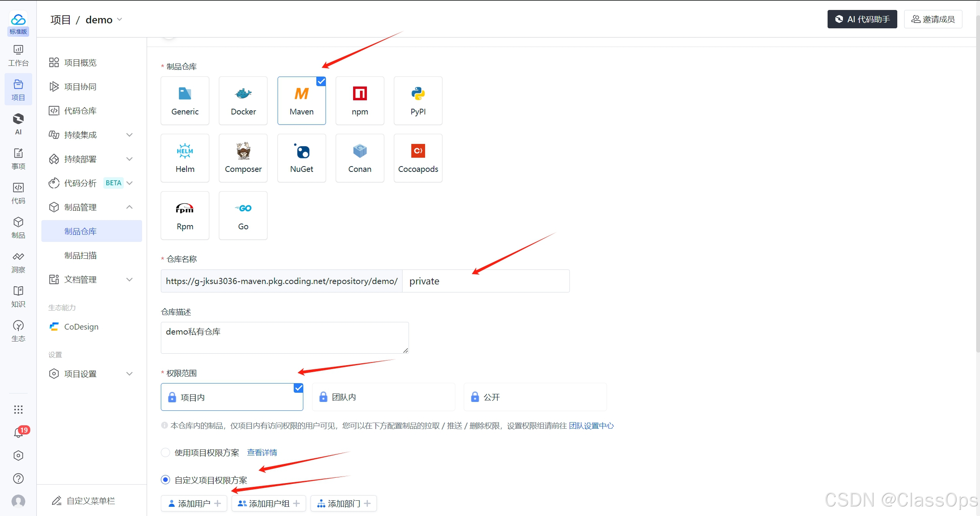Viewport: 980px width, 516px height.
Task: Open notifications bell with 19 badge
Action: (x=18, y=433)
